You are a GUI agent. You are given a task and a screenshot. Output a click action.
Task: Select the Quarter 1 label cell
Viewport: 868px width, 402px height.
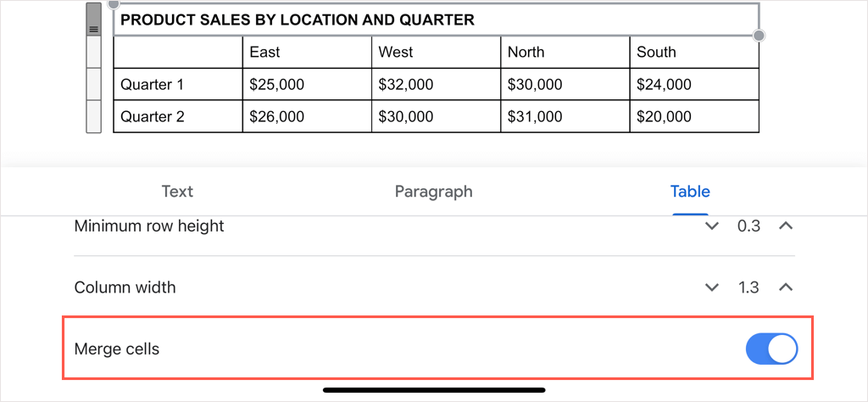(x=177, y=84)
